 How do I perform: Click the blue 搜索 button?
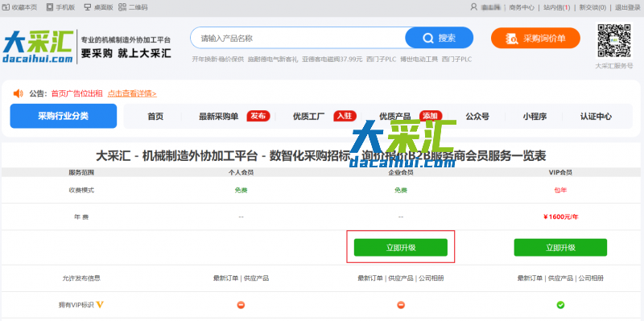[x=439, y=38]
